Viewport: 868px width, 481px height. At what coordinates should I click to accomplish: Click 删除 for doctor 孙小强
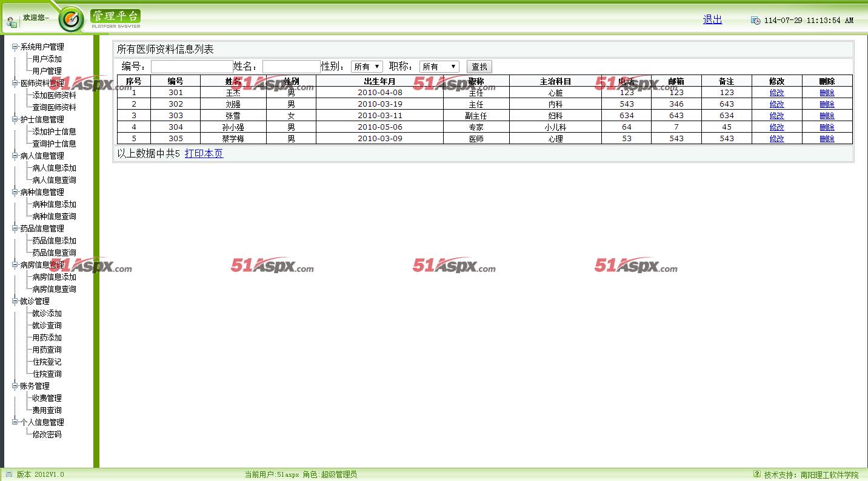[827, 127]
